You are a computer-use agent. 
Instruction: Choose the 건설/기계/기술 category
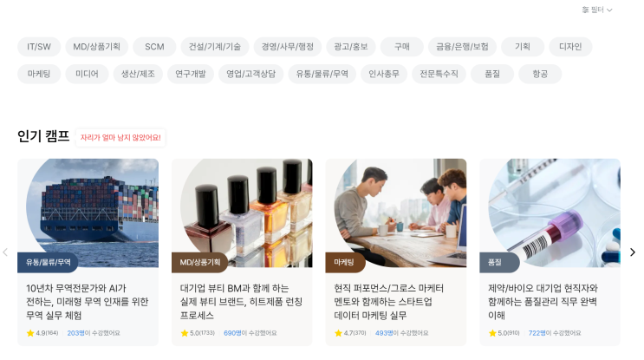pyautogui.click(x=215, y=47)
